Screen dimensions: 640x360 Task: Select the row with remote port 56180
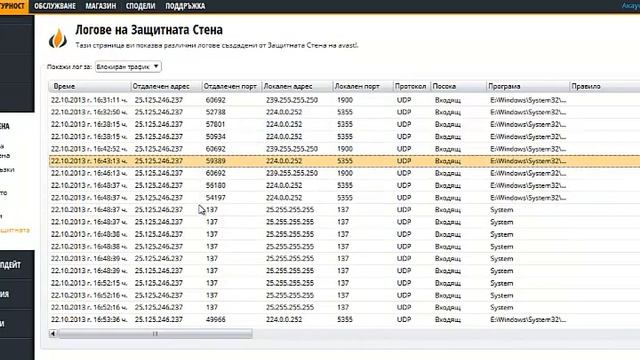point(344,185)
